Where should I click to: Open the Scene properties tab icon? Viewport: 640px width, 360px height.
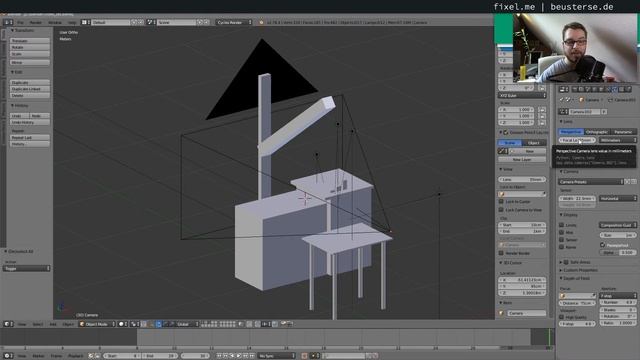tap(588, 89)
